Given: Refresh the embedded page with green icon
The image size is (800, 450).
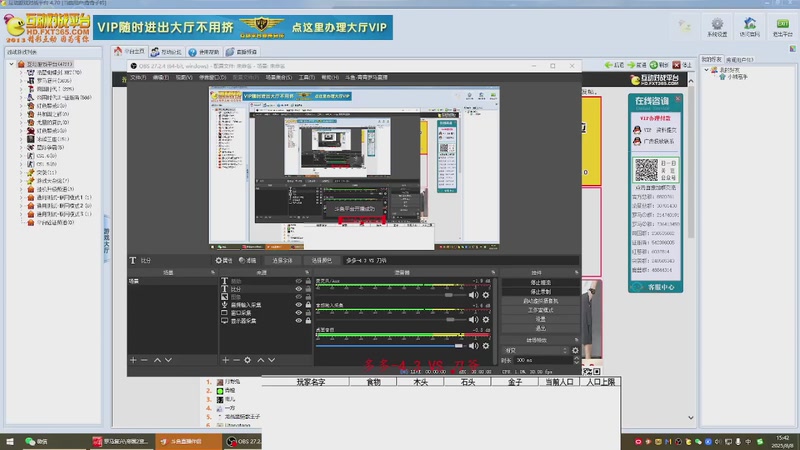Looking at the screenshot, I should pyautogui.click(x=659, y=65).
